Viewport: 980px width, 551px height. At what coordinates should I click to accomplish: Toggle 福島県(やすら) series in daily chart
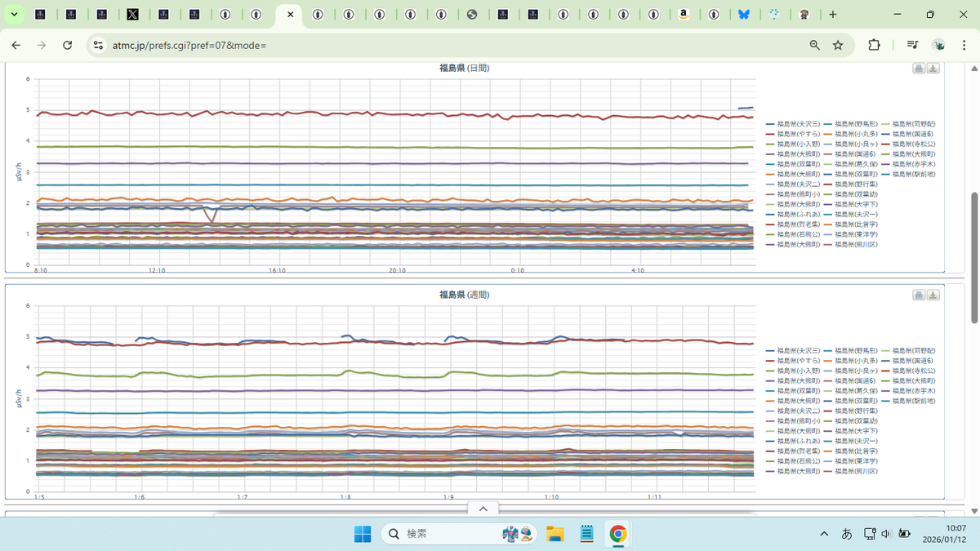click(x=793, y=132)
